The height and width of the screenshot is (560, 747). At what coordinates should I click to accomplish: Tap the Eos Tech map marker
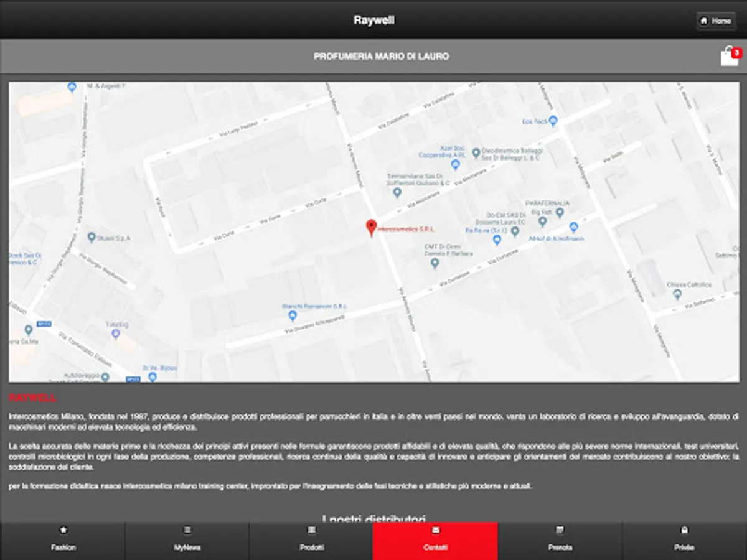[x=553, y=121]
